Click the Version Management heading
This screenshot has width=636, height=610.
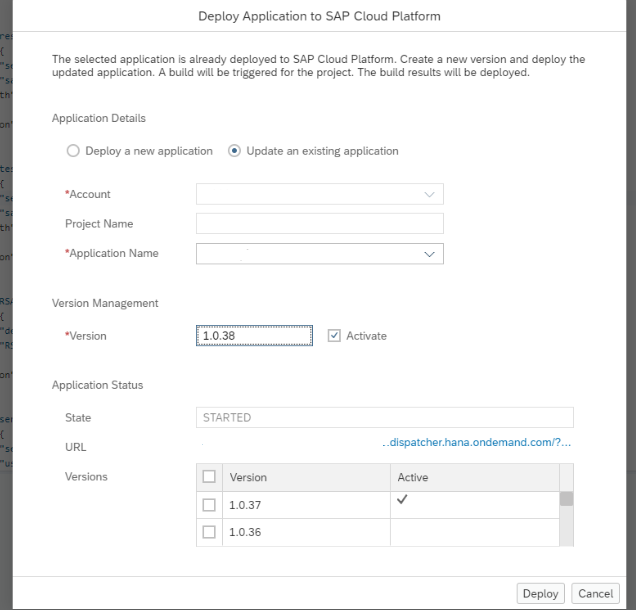(x=105, y=303)
